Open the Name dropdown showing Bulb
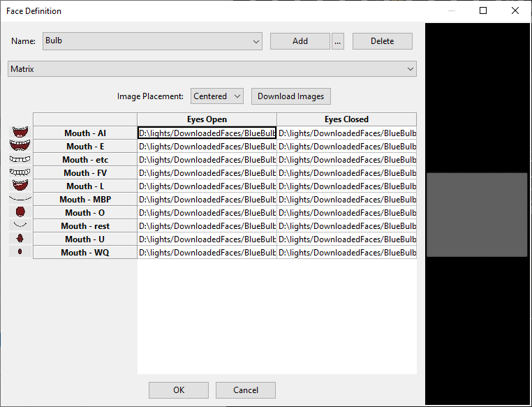The width and height of the screenshot is (532, 407). tap(152, 41)
